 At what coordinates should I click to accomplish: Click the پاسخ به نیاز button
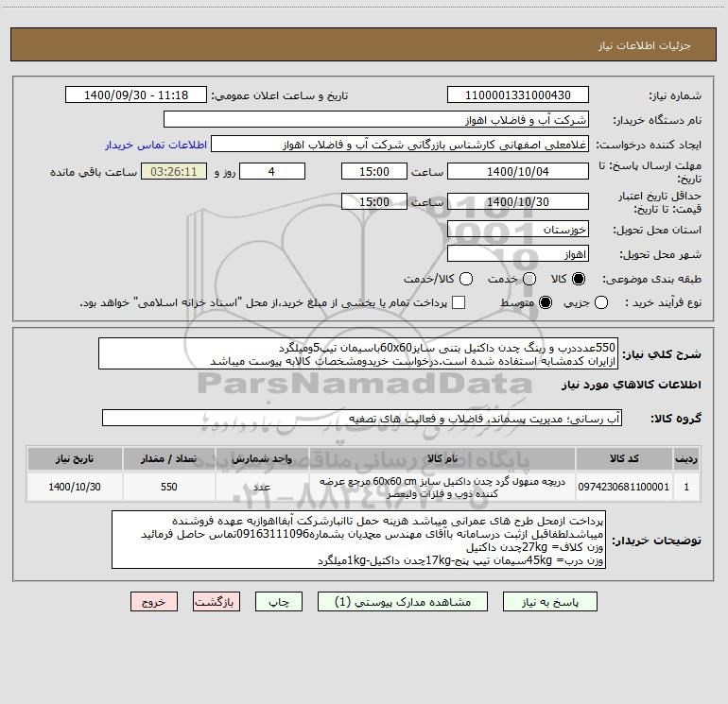[549, 602]
